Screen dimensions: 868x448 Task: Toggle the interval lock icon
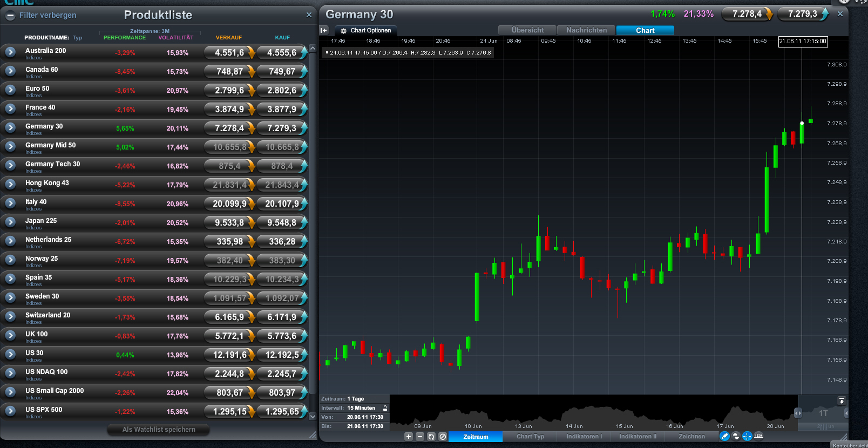click(x=385, y=408)
